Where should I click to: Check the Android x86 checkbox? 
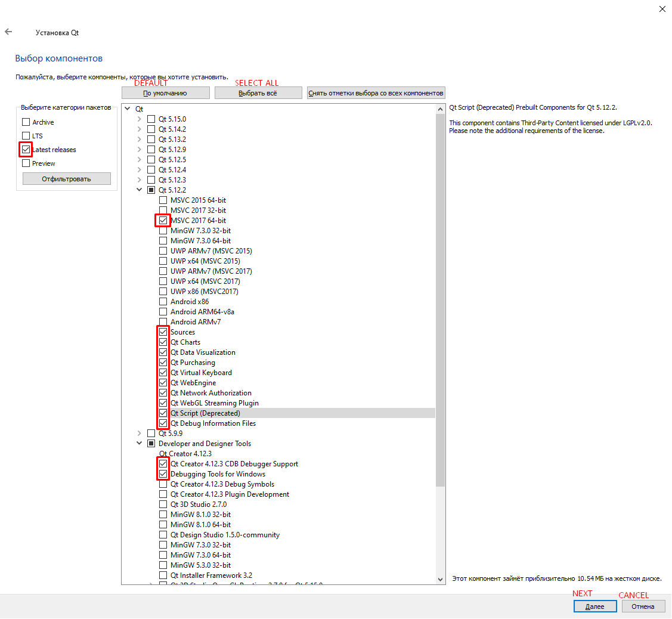(163, 301)
